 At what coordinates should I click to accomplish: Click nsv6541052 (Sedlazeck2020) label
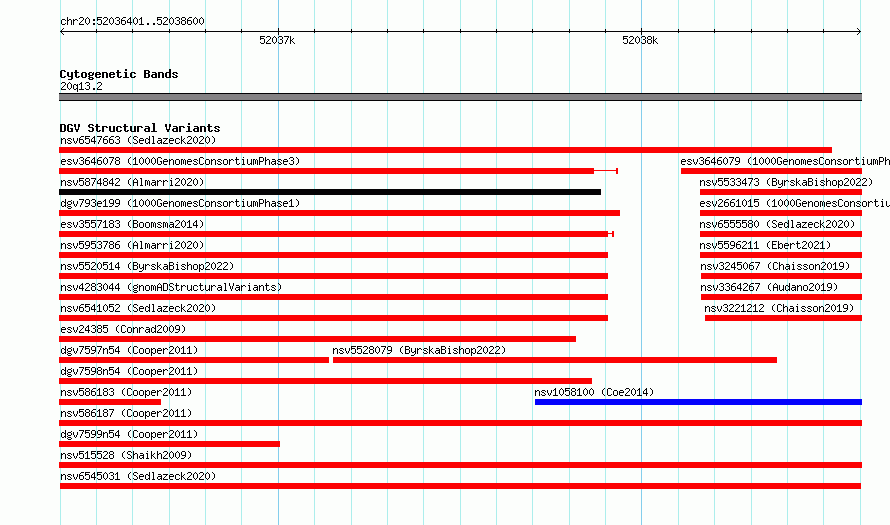(x=138, y=308)
